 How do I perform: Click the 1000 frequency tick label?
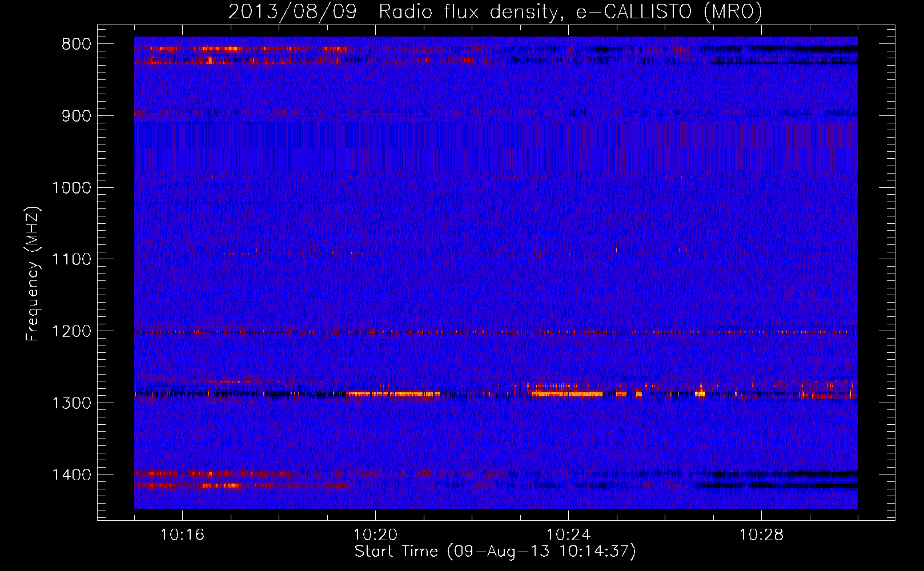pos(71,188)
